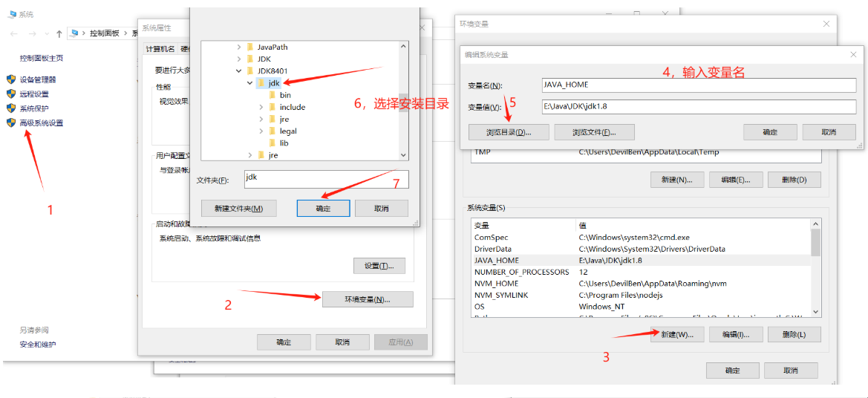The width and height of the screenshot is (868, 398).
Task: Click 新建(N)... for user variables
Action: 678,180
